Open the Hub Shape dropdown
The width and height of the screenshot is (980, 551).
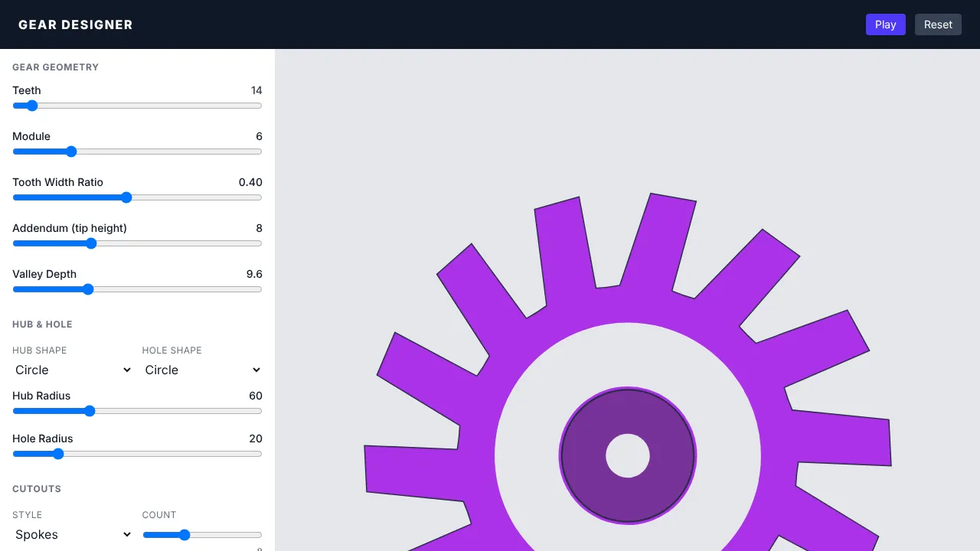coord(73,370)
